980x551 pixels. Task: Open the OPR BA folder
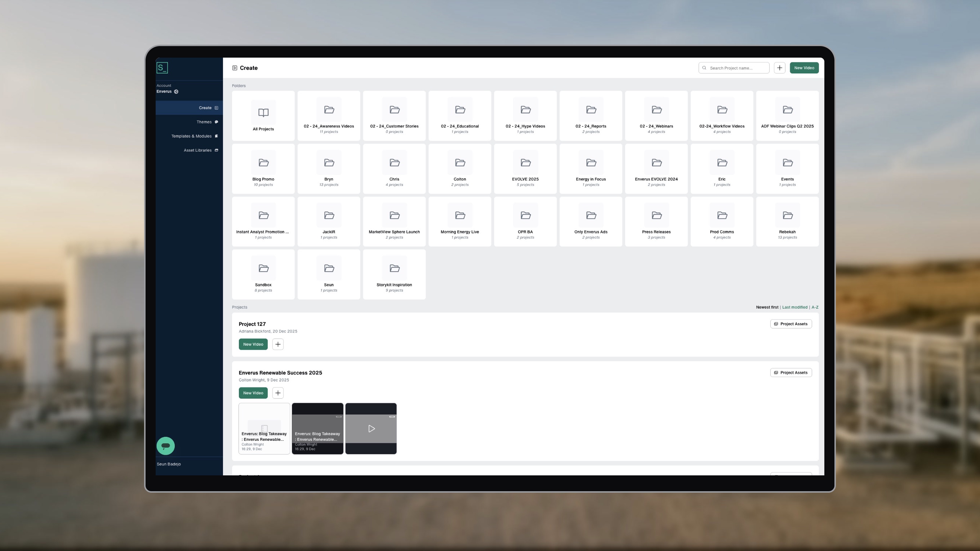525,221
